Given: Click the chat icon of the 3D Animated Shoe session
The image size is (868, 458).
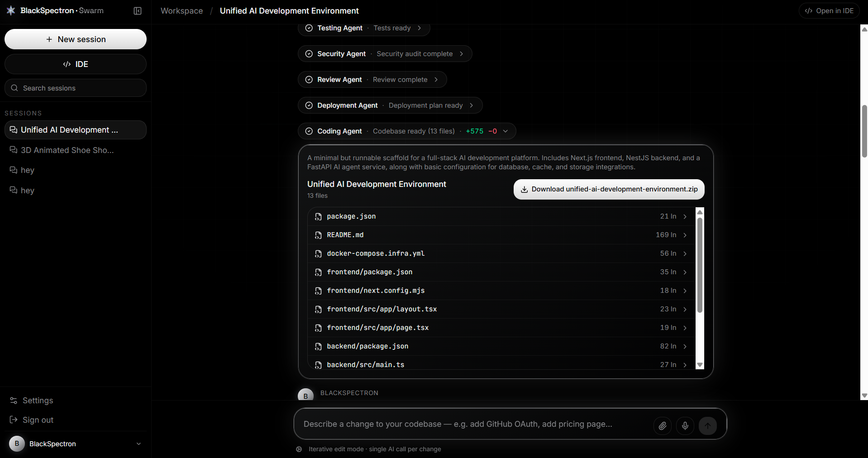Looking at the screenshot, I should coord(14,150).
